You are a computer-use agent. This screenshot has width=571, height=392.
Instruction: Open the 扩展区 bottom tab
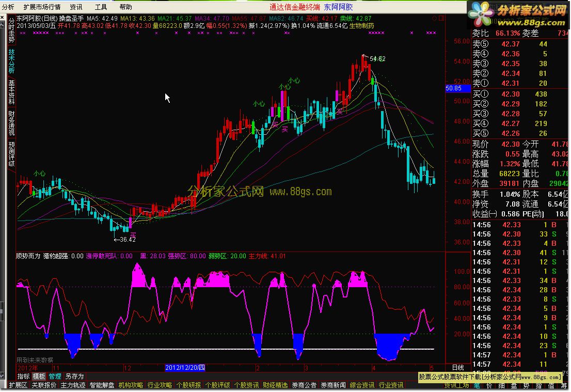click(18, 385)
